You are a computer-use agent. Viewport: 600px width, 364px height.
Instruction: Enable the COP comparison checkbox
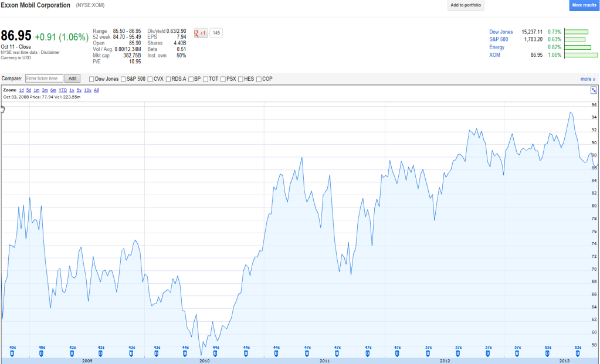point(259,79)
